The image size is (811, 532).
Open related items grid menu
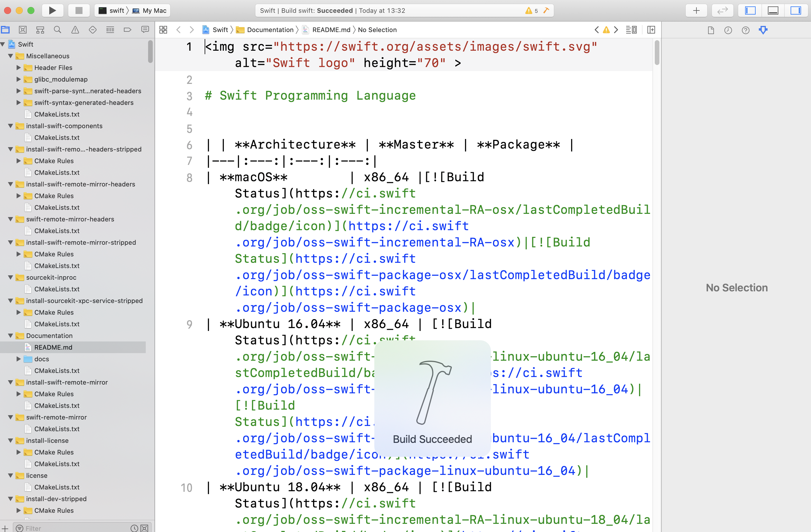click(x=163, y=30)
